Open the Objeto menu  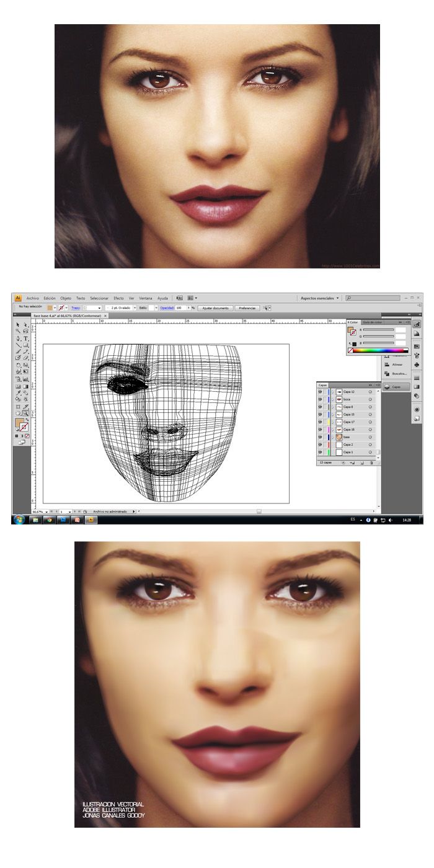point(66,298)
